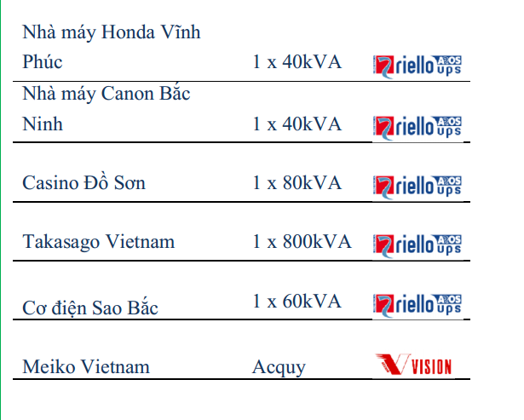Image resolution: width=524 pixels, height=420 pixels.
Task: Click the 1 x 40kVA value for Honda
Action: click(x=297, y=62)
